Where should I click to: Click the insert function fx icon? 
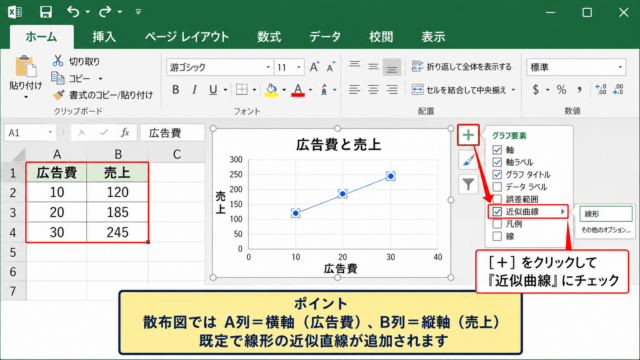click(125, 133)
